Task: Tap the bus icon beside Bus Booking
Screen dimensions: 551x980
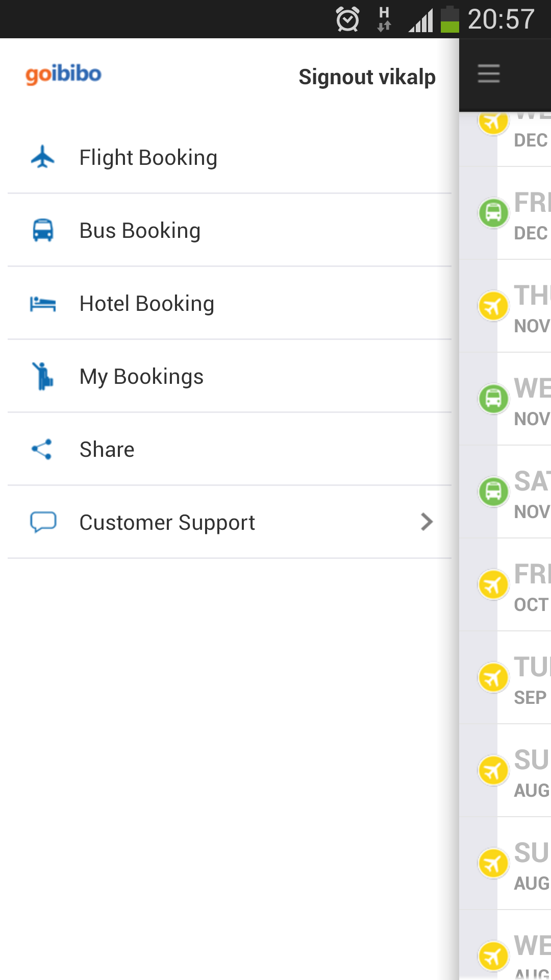Action: (x=43, y=230)
